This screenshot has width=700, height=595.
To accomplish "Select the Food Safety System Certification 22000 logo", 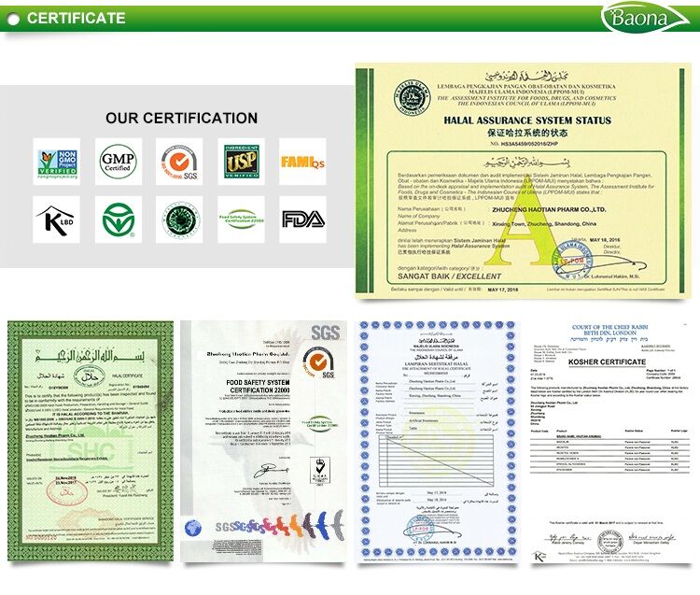I will (241, 220).
